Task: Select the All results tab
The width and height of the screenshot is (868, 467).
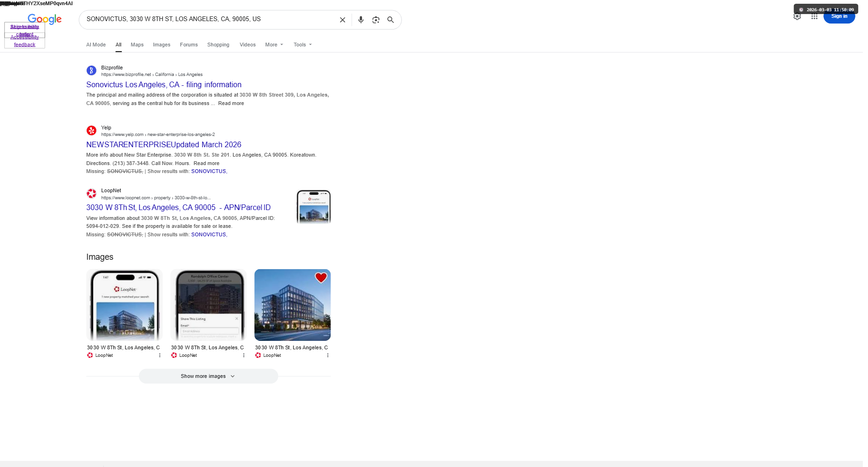Action: (x=119, y=45)
